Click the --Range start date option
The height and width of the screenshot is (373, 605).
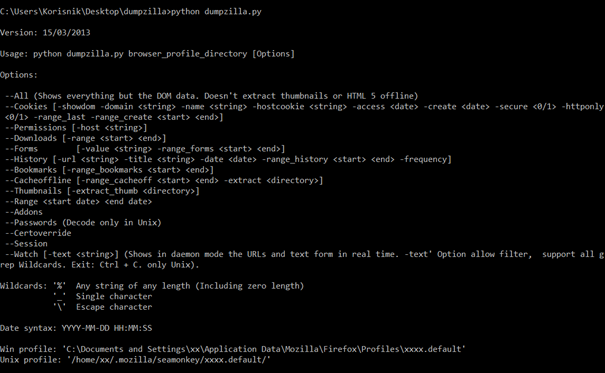coord(78,201)
